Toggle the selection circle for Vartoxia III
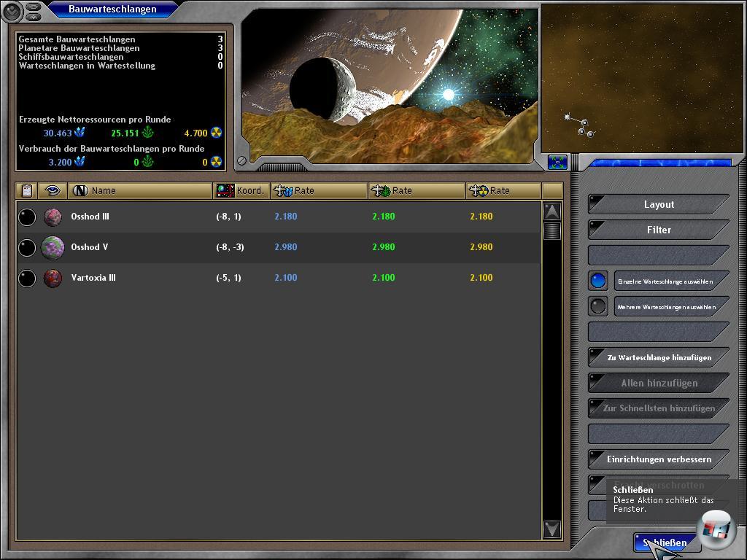Viewport: 747px width, 560px height. 27,278
